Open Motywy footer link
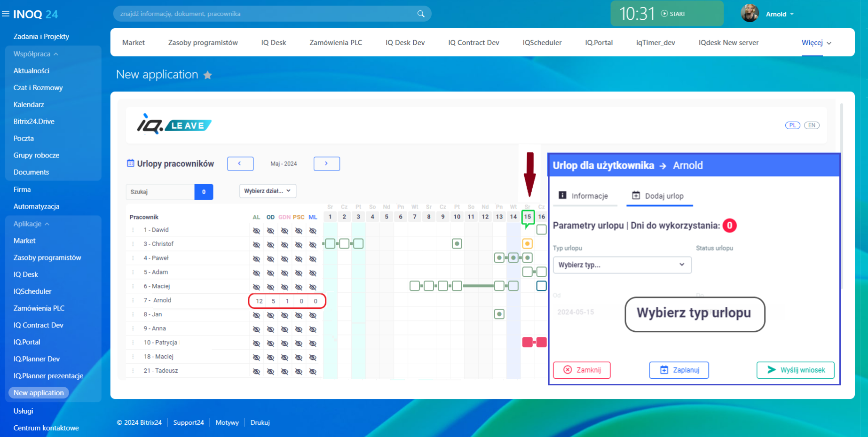This screenshot has height=437, width=868. (x=227, y=422)
